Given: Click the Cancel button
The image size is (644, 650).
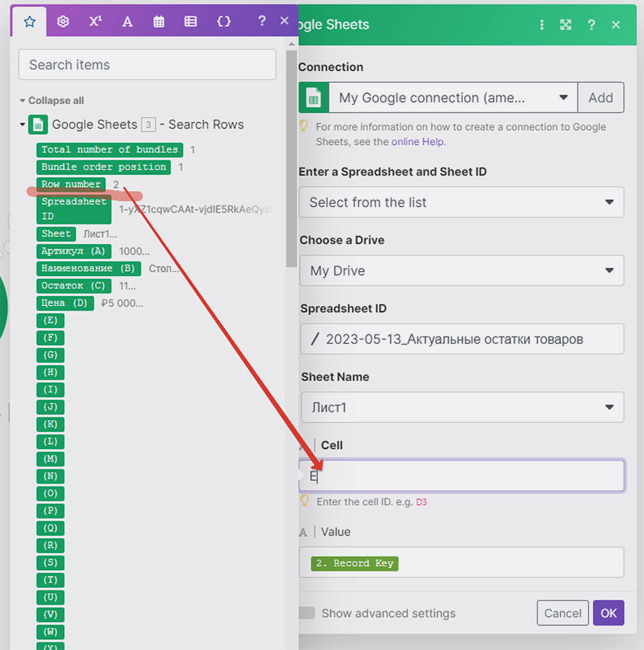Looking at the screenshot, I should pos(563,613).
